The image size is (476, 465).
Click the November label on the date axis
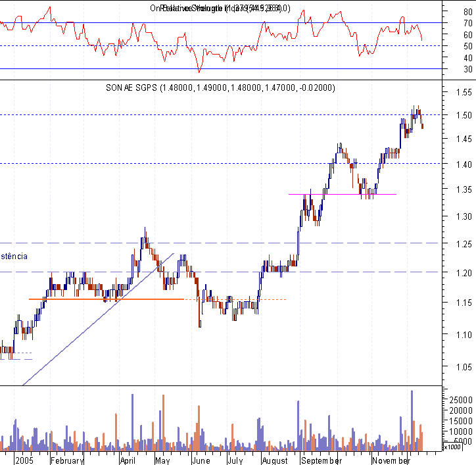[391, 460]
